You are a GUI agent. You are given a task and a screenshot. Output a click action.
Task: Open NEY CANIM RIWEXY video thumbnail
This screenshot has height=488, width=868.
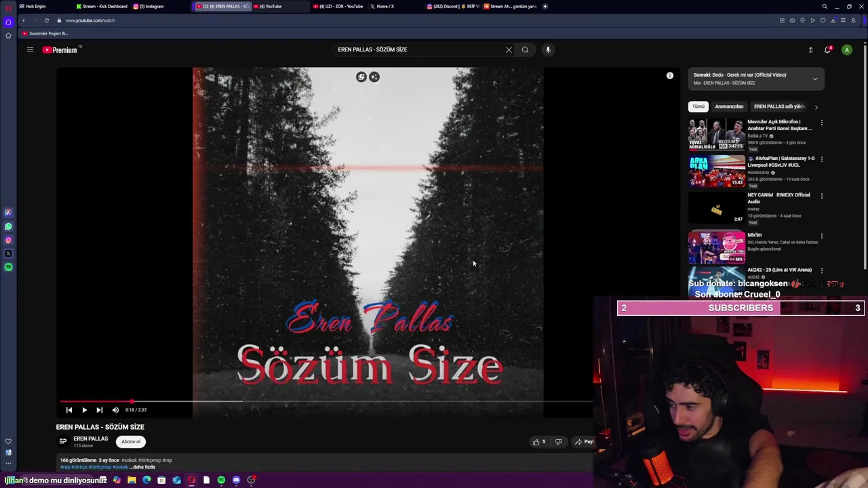coord(717,207)
